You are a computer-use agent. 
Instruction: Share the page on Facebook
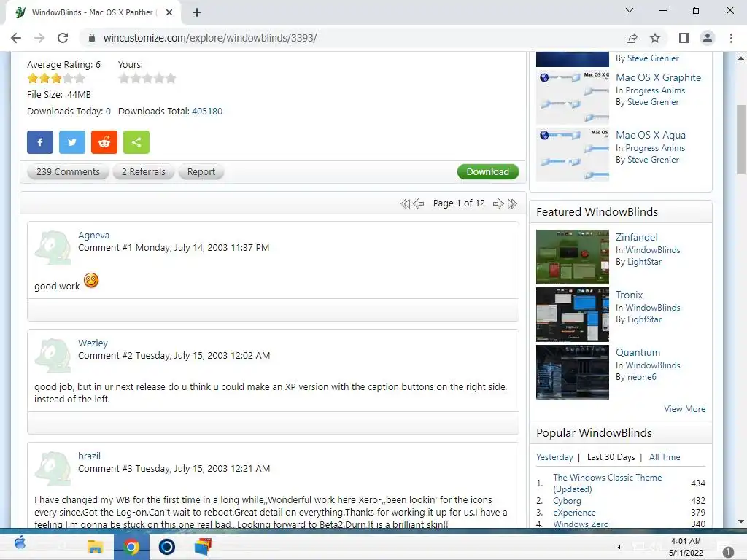[x=40, y=142]
